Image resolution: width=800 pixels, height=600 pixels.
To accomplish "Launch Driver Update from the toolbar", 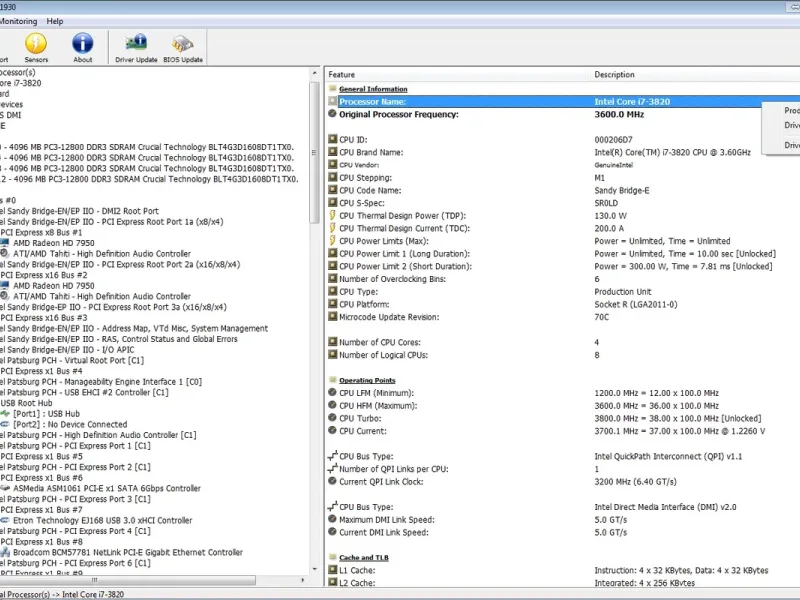I will pos(136,47).
